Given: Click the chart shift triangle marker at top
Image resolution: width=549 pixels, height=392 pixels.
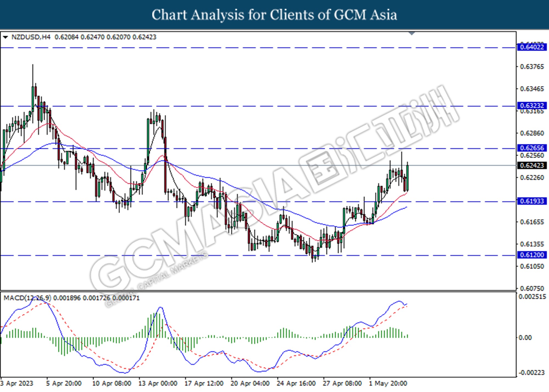Looking at the screenshot, I should [x=412, y=33].
